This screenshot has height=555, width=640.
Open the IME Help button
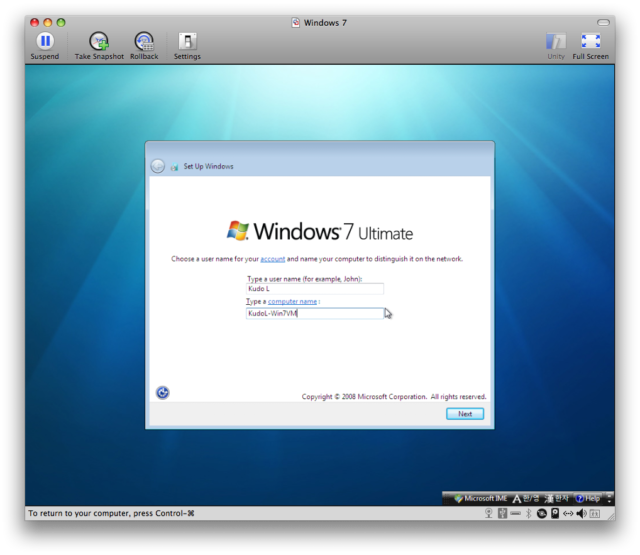[x=588, y=498]
